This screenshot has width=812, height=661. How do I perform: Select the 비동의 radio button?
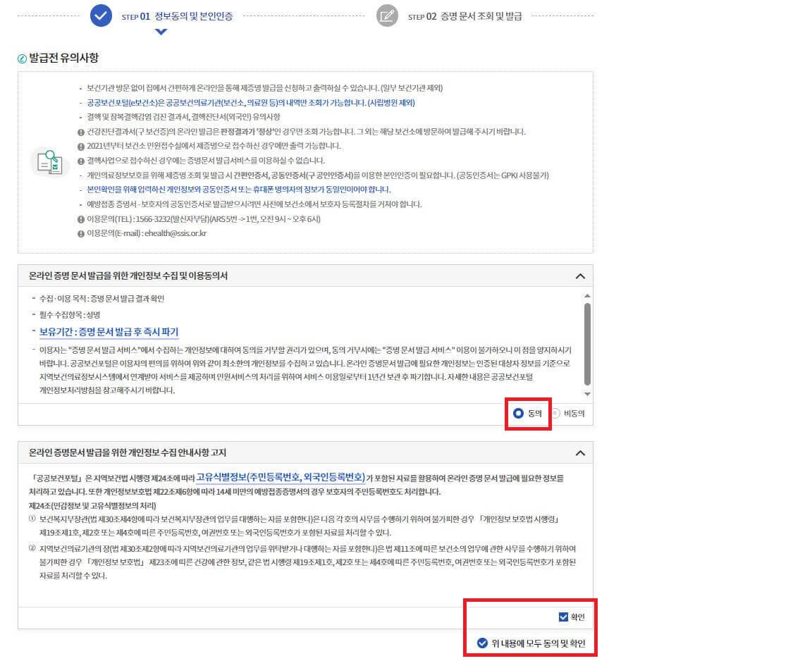pos(557,414)
